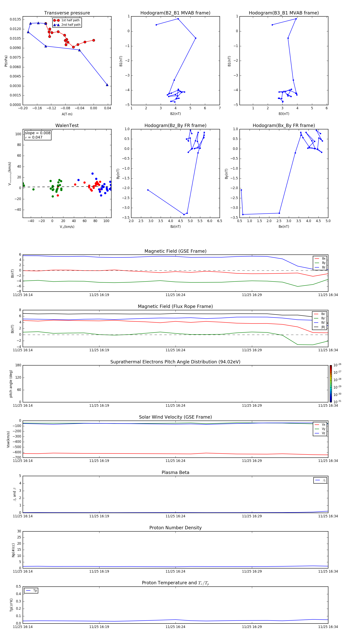Click the 'Magnetic Field (Flux Rope Frame)' title
This screenshot has width=351, height=644.
[175, 307]
